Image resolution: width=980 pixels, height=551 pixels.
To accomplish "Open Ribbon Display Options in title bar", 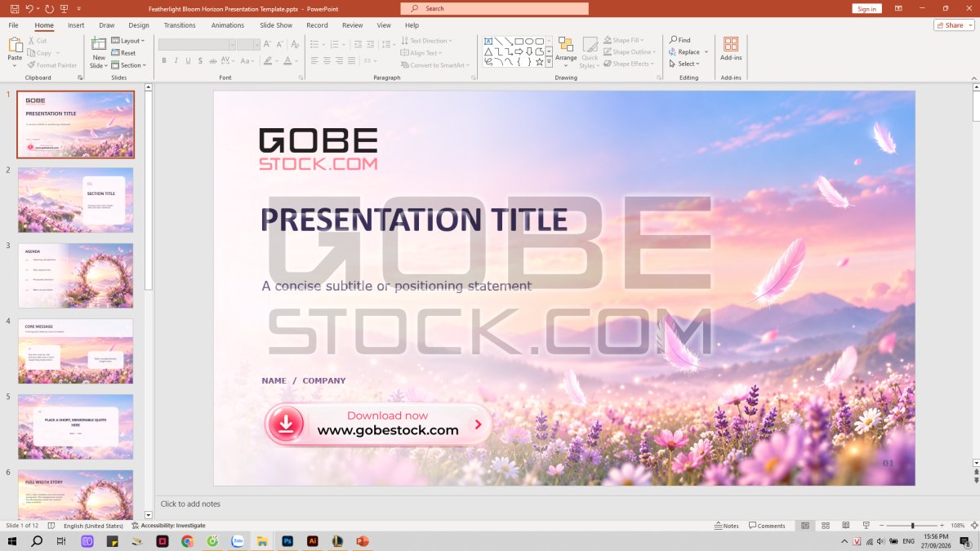I will coord(898,8).
